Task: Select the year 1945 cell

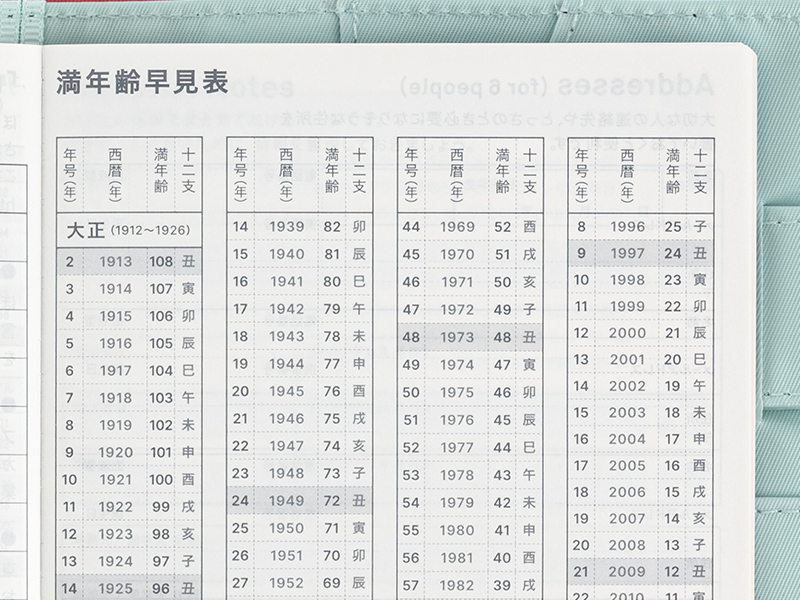Action: 287,391
